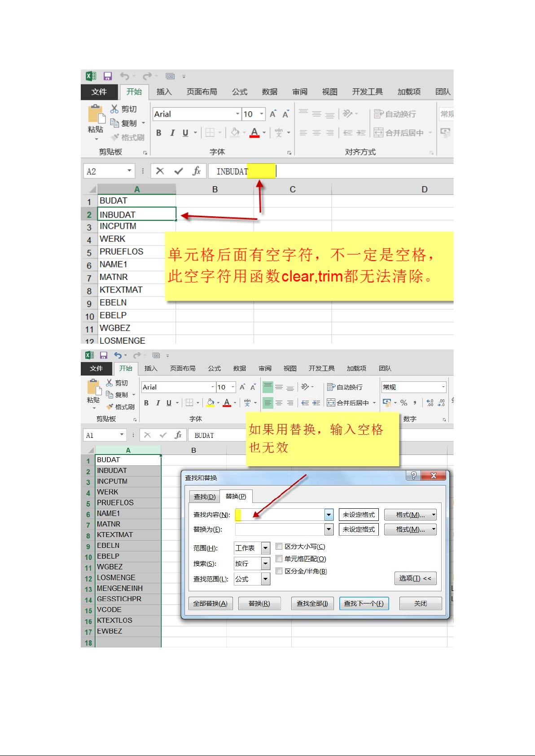Click 查找全部(I) button
The width and height of the screenshot is (535, 756).
pos(312,603)
